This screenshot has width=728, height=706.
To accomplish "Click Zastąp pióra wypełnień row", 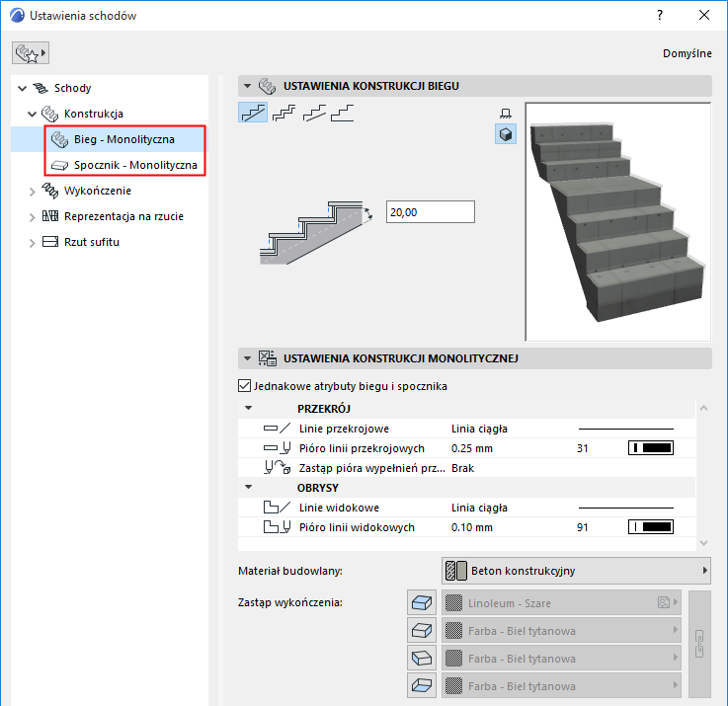I will (466, 468).
